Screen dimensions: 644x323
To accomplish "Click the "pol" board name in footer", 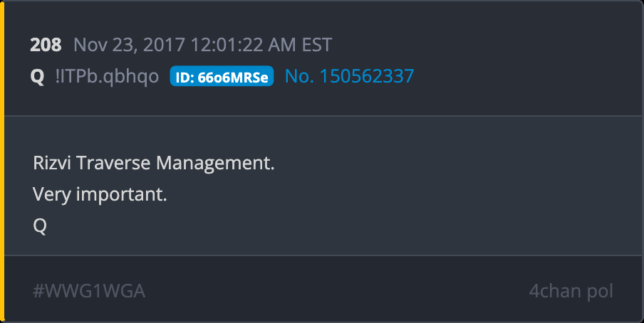I will click(599, 292).
